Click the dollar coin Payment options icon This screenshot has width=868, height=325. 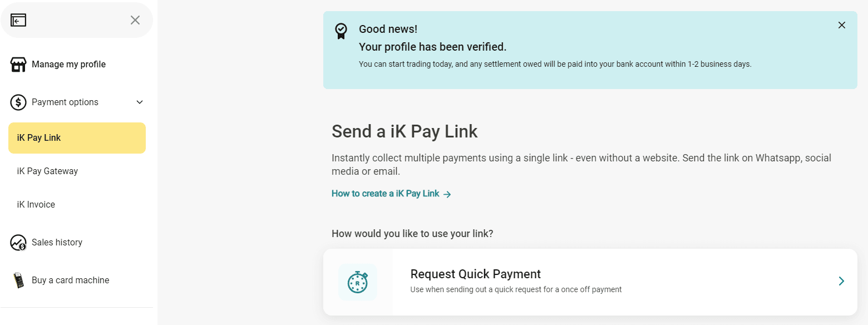coord(18,102)
